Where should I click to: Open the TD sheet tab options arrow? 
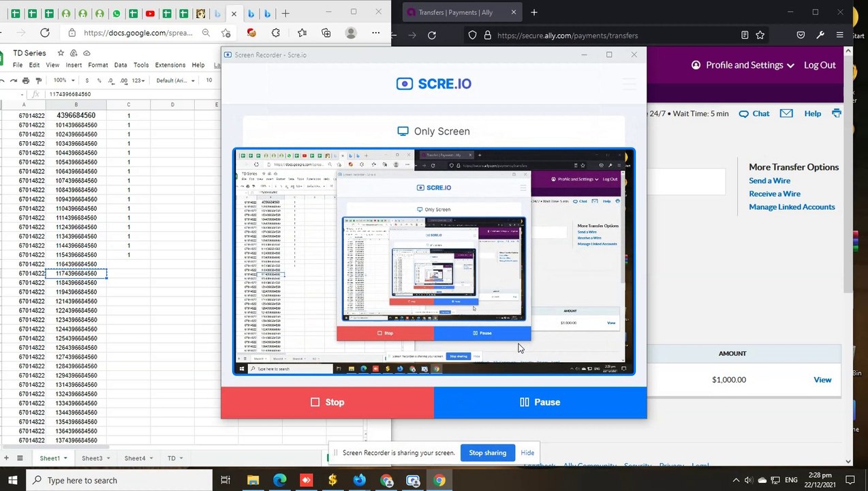[x=181, y=458]
